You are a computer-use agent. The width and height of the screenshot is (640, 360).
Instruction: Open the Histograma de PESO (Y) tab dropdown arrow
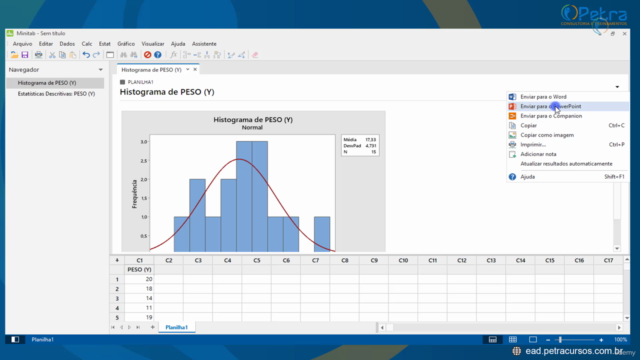(188, 69)
